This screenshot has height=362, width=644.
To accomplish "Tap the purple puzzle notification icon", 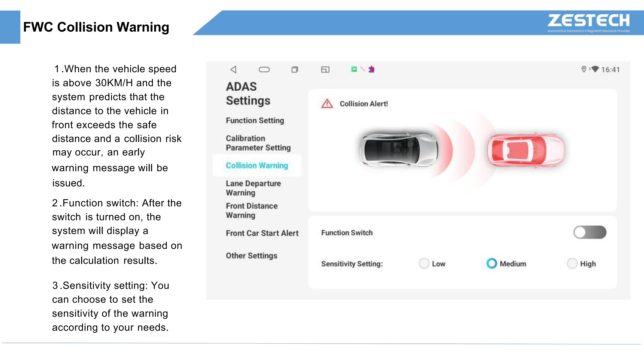I will [x=372, y=69].
